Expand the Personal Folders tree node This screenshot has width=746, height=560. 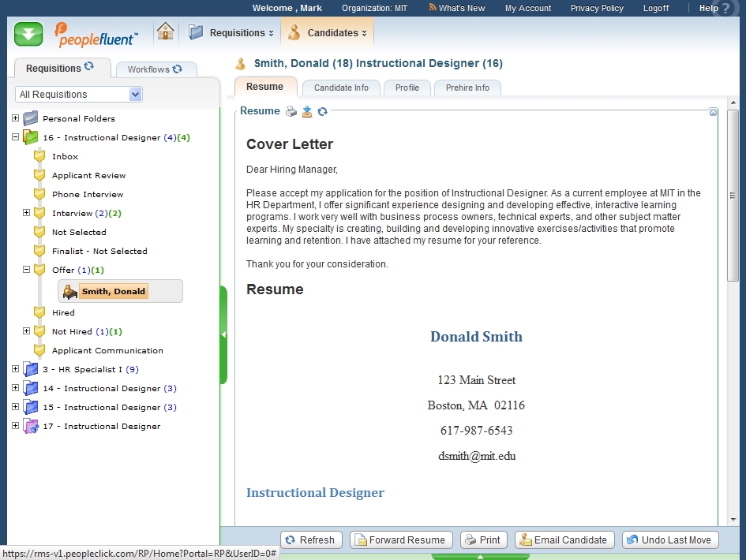[16, 118]
